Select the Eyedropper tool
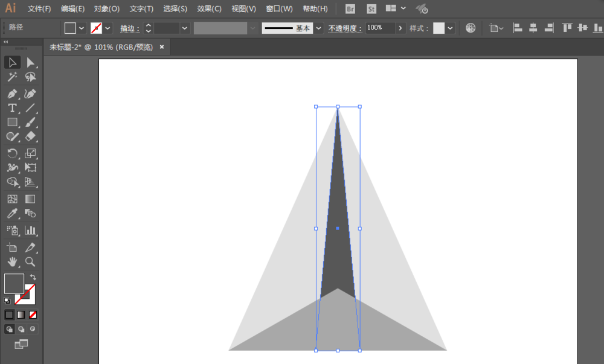 (12, 214)
